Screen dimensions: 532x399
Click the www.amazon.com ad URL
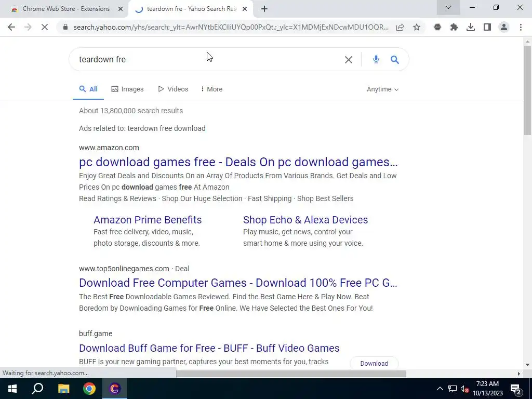tap(109, 148)
